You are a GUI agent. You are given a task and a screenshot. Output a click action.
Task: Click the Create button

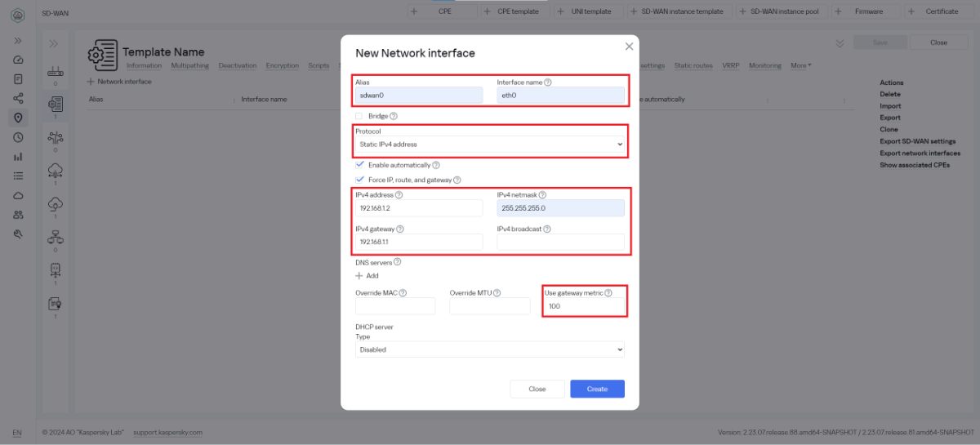(x=597, y=389)
